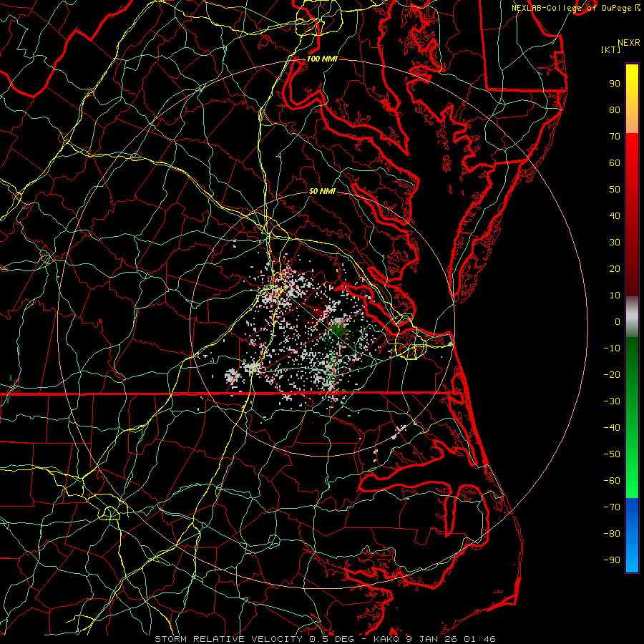Click the Storm Relative Velocity caption at bottom
Image resolution: width=644 pixels, height=644 pixels.
325,639
